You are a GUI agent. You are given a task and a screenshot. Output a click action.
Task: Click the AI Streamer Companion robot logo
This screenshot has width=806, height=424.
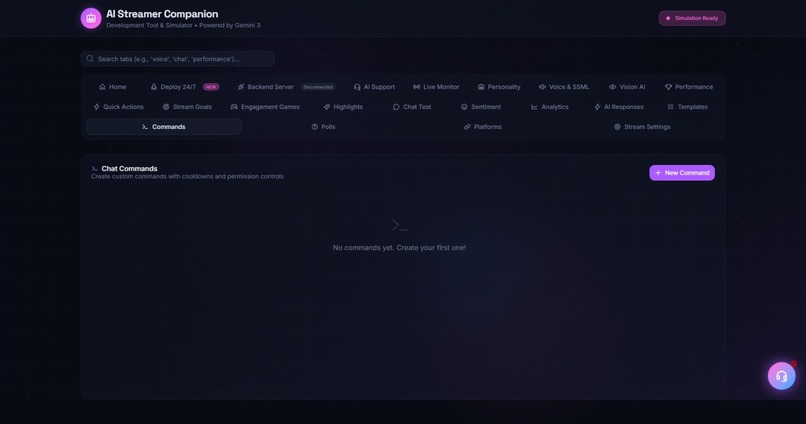[x=91, y=19]
